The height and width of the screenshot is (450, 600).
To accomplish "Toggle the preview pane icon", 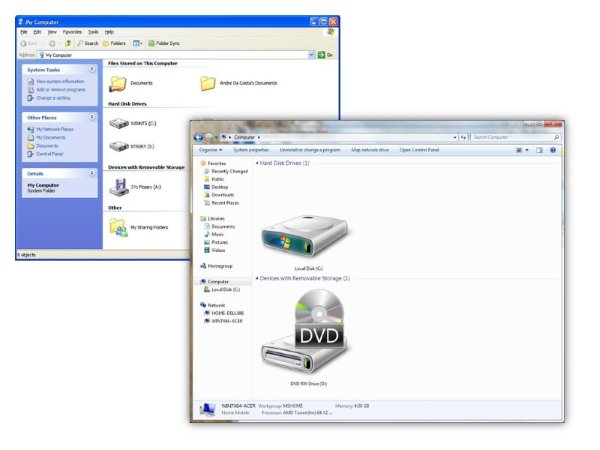I will [x=539, y=150].
